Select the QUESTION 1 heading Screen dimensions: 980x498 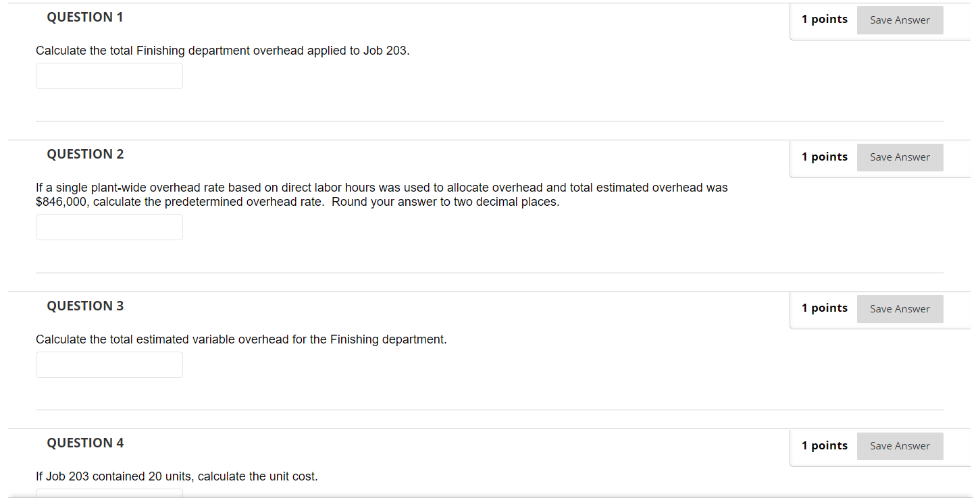tap(85, 17)
